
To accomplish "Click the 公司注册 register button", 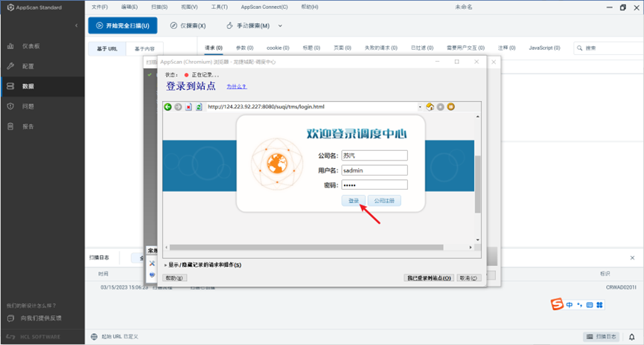I will coord(384,201).
